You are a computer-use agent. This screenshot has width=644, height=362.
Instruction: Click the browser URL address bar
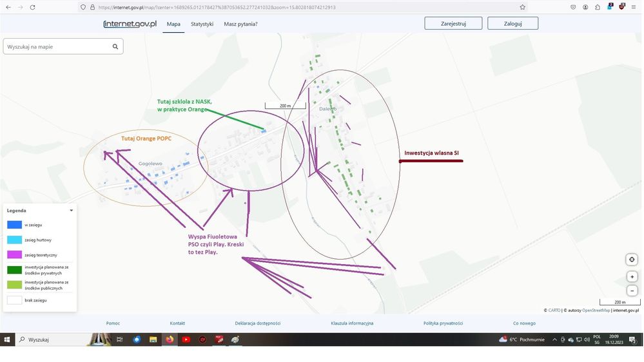coord(303,7)
